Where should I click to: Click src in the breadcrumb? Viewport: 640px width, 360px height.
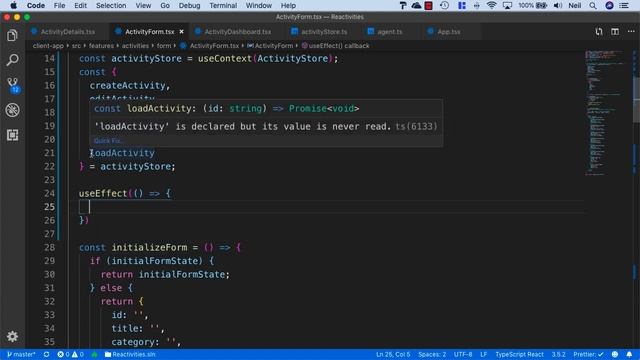point(76,46)
